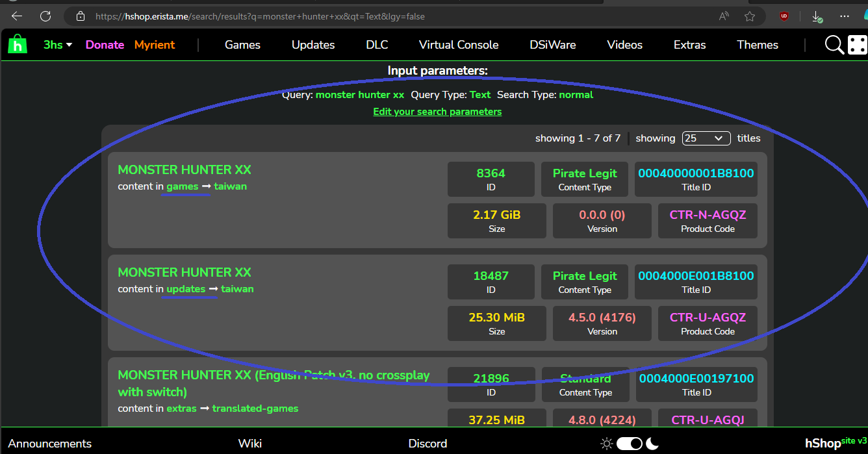Click the ID value 18487

click(x=491, y=276)
